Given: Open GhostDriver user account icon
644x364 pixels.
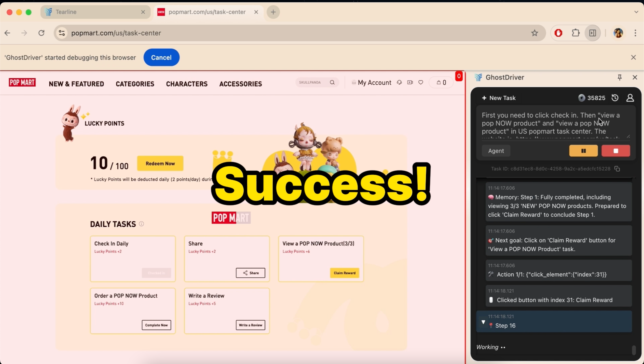Looking at the screenshot, I should (630, 98).
